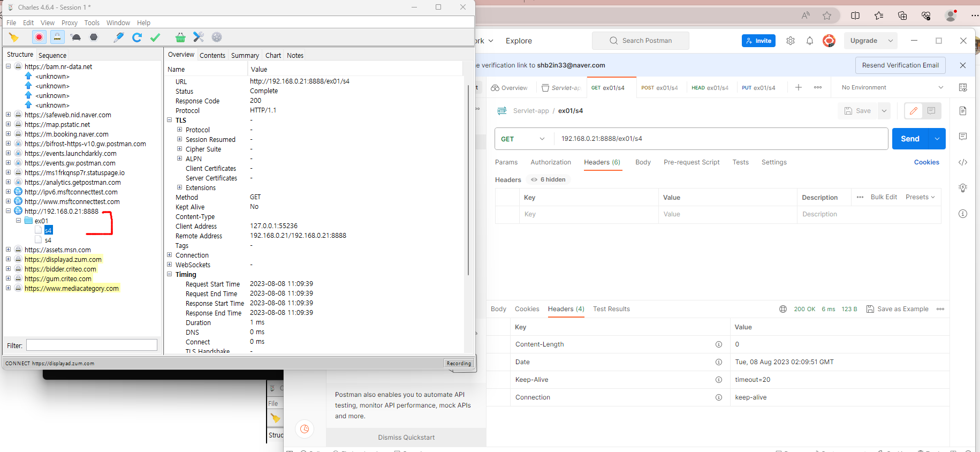
Task: Expand the Connection section in Overview
Action: (x=170, y=255)
